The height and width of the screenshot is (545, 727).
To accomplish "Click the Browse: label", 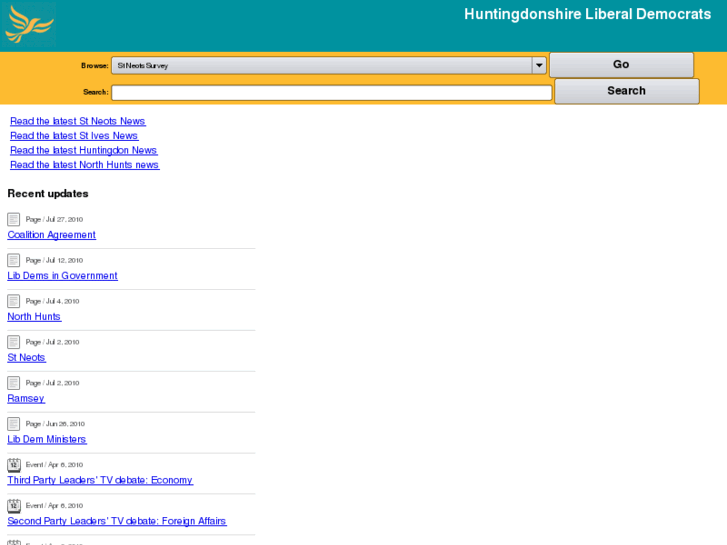I will click(x=95, y=65).
